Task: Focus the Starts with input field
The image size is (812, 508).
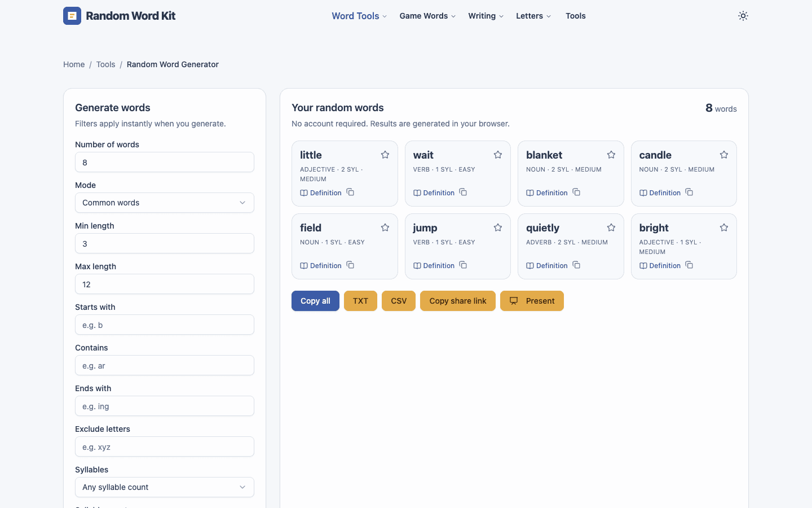Action: click(165, 325)
